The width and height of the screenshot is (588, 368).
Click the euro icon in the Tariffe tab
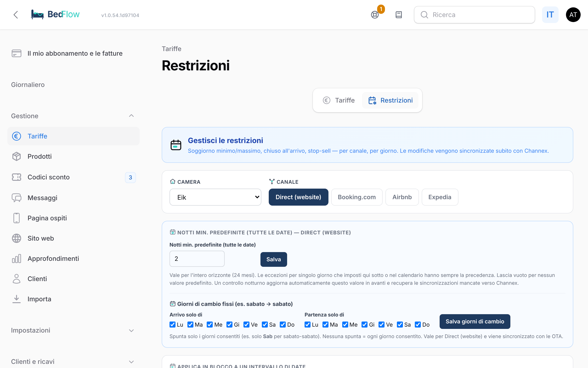(326, 100)
